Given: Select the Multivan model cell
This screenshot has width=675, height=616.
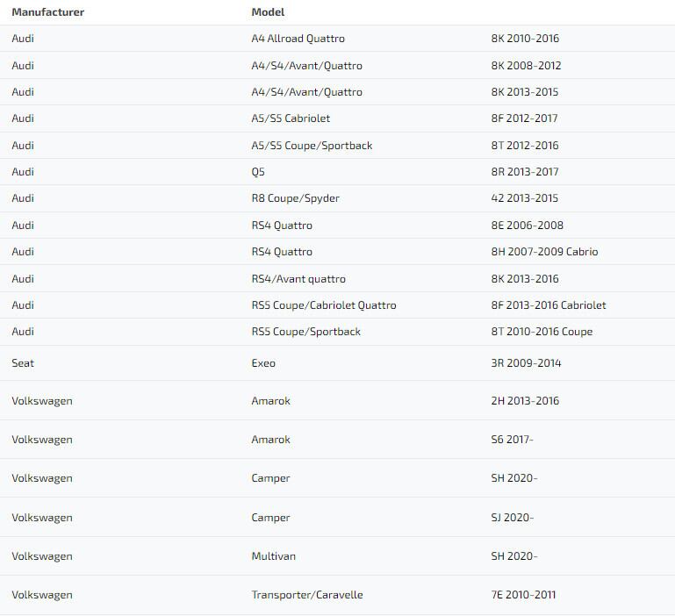Looking at the screenshot, I should click(x=273, y=556).
